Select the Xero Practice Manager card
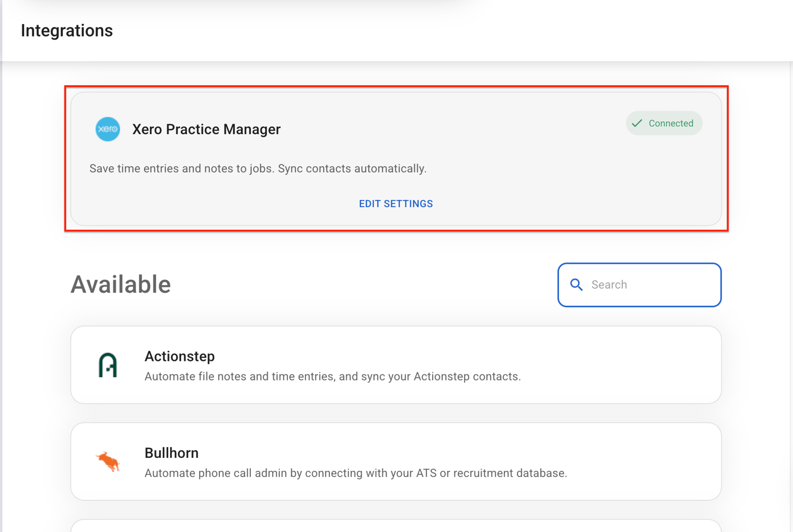This screenshot has height=532, width=793. click(396, 159)
